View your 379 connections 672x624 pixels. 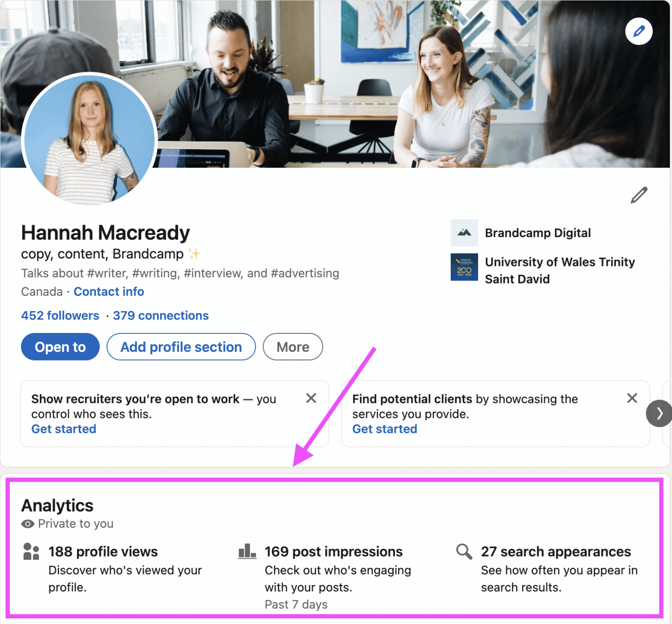point(160,316)
